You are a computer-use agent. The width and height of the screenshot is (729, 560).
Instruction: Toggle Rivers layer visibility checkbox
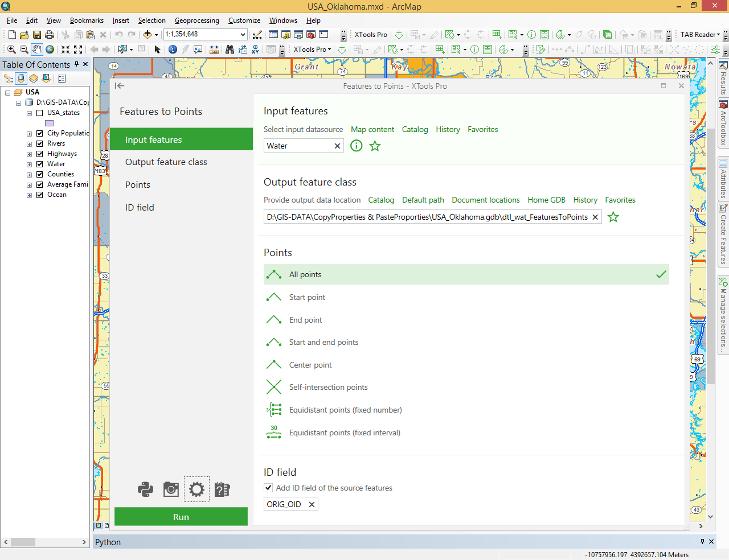pyautogui.click(x=40, y=143)
